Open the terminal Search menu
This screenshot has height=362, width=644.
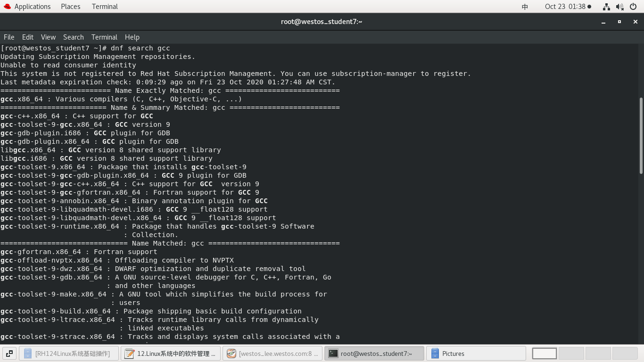[x=74, y=37]
